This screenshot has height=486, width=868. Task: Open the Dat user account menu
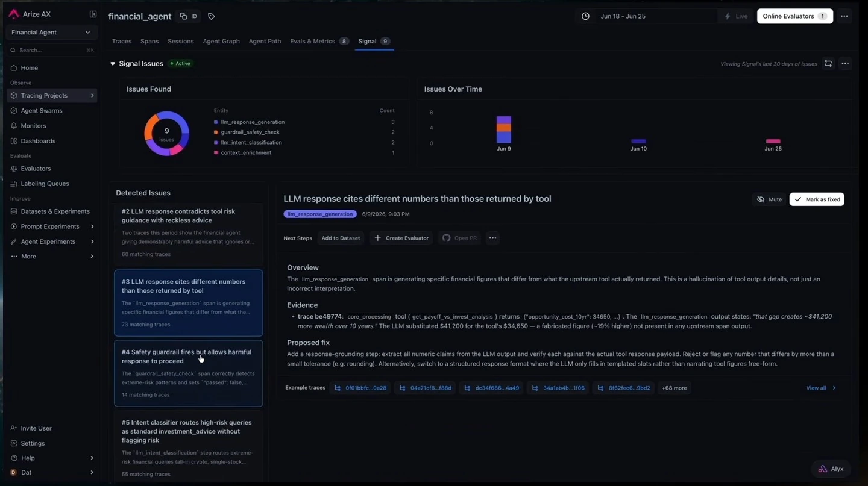[x=51, y=473]
